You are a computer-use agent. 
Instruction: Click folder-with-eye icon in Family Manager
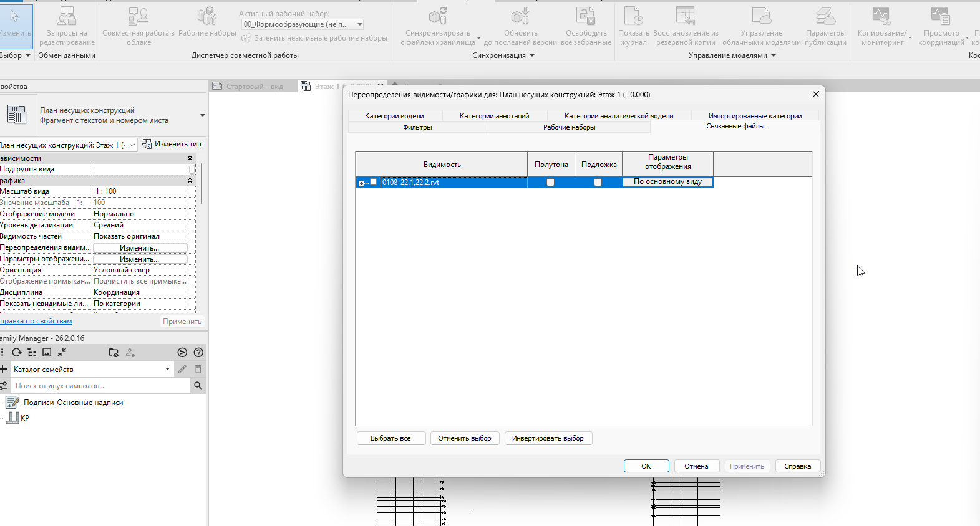[x=114, y=353]
